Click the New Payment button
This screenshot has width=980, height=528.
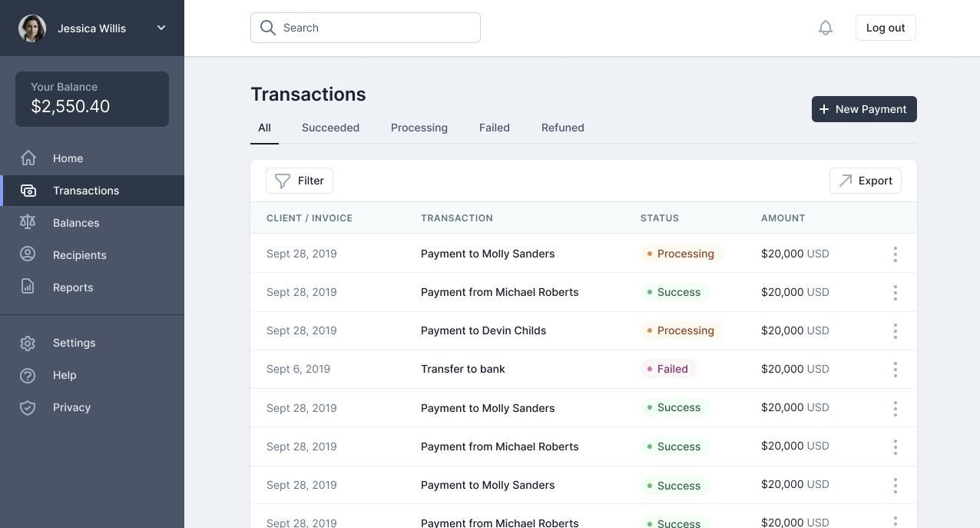coord(864,109)
